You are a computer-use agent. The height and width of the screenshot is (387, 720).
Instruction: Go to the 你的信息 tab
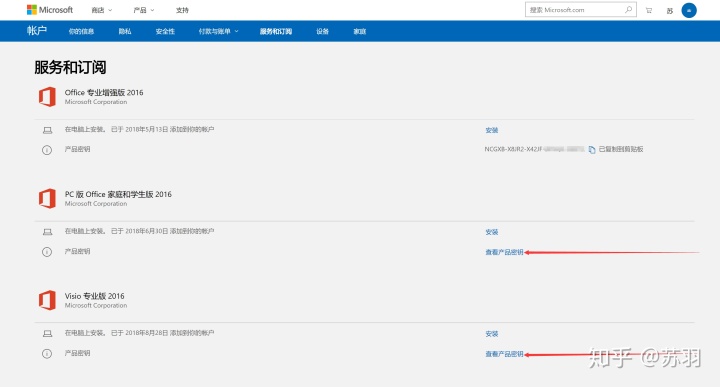pyautogui.click(x=81, y=31)
